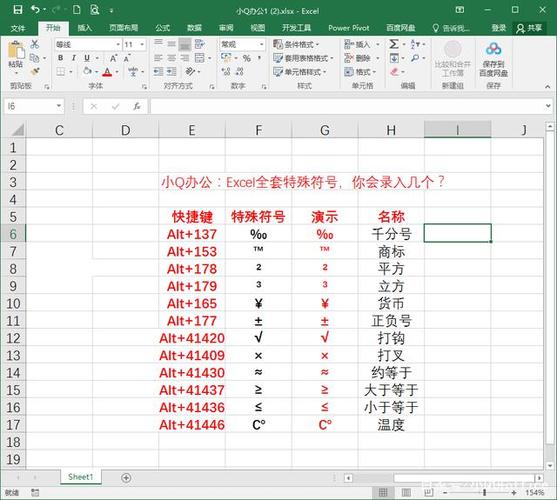Viewport: 557px width, 500px height.
Task: Open 格式 menu in cells group
Action: coord(359,72)
